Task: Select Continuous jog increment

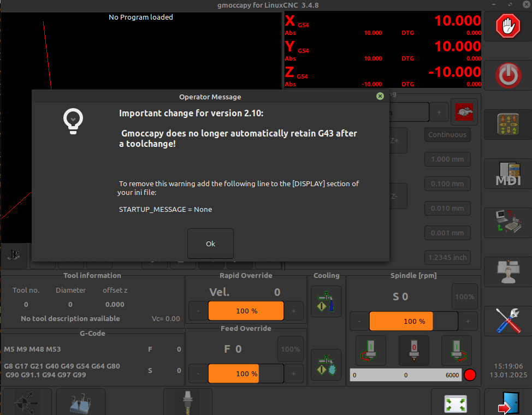Action: click(x=447, y=135)
